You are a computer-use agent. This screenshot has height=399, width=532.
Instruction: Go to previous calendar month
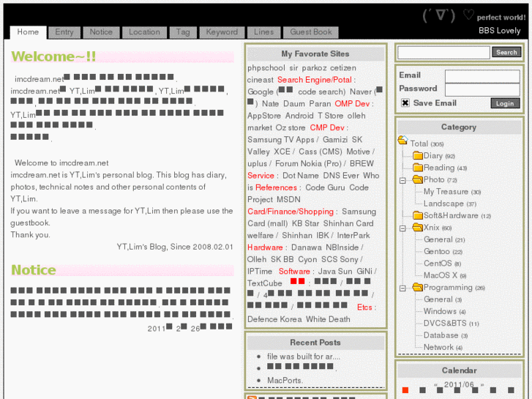(436, 385)
